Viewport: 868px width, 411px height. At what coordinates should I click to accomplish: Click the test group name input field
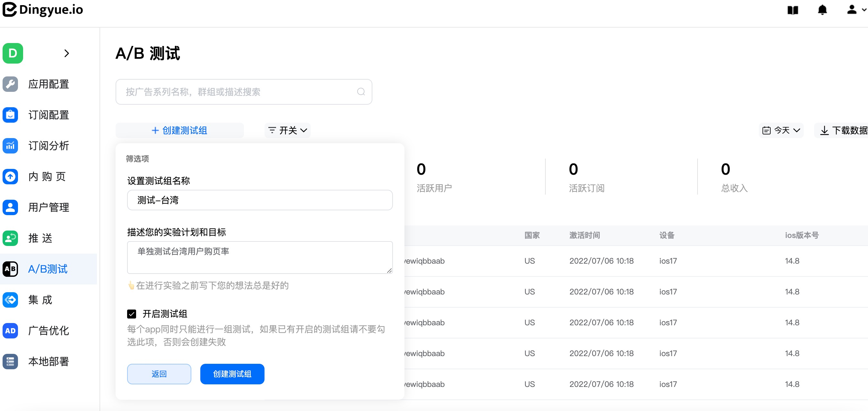[x=260, y=200]
